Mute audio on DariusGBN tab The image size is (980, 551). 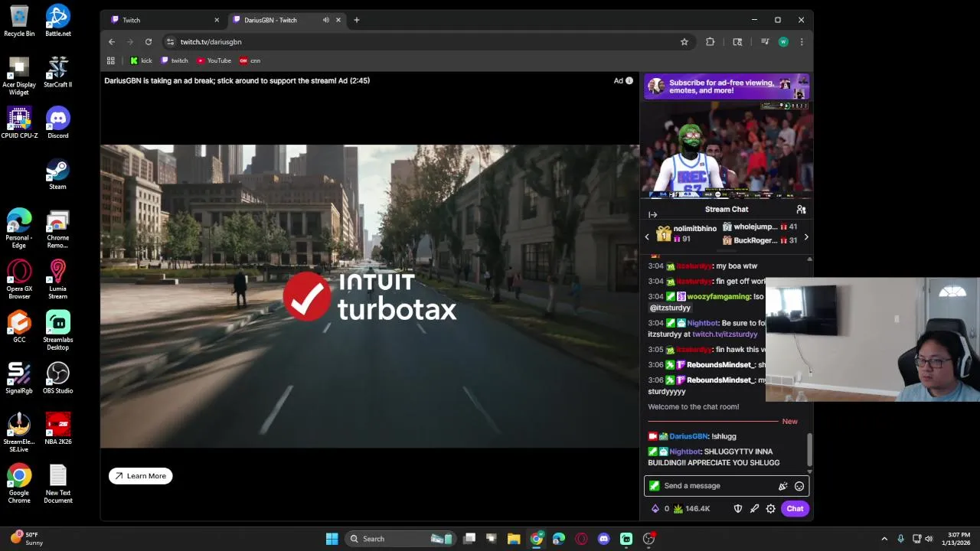pyautogui.click(x=326, y=20)
